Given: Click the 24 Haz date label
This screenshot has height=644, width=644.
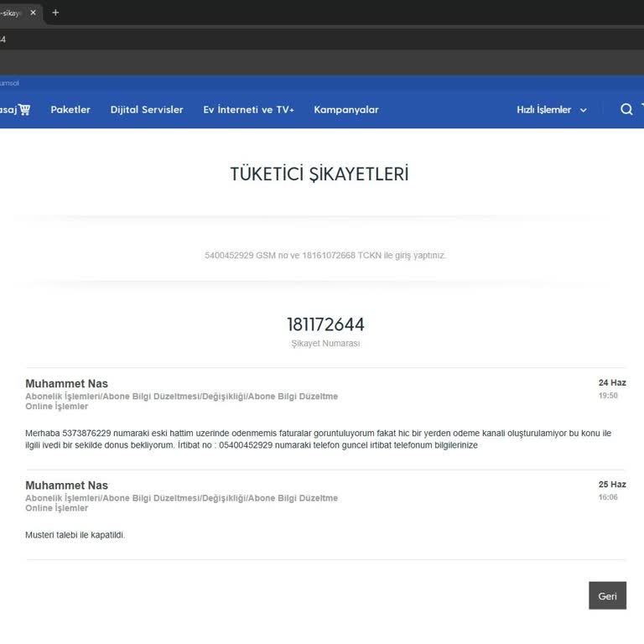Looking at the screenshot, I should (612, 382).
